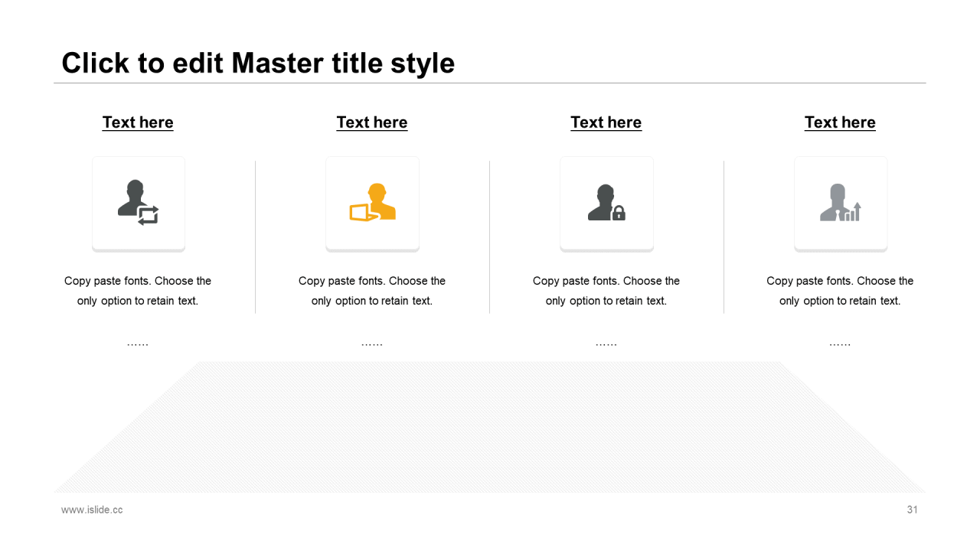Click the user with sync arrows icon
The width and height of the screenshot is (980, 551).
pos(138,203)
